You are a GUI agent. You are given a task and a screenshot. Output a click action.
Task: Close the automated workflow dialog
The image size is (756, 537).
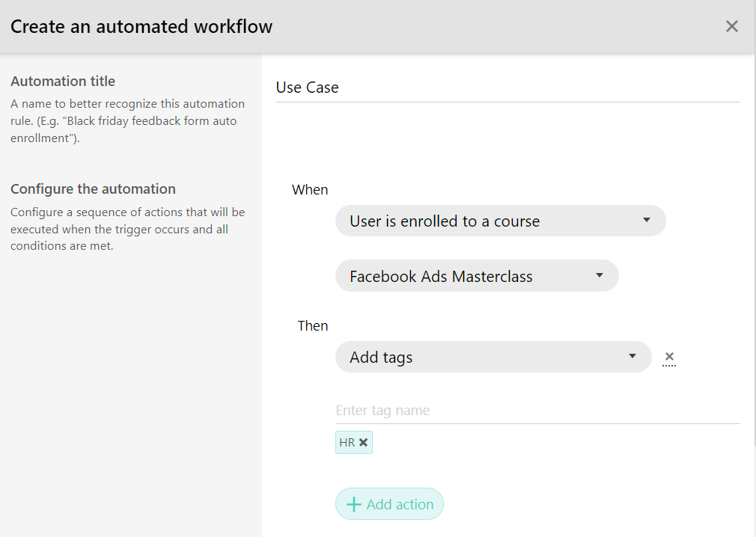coord(731,27)
